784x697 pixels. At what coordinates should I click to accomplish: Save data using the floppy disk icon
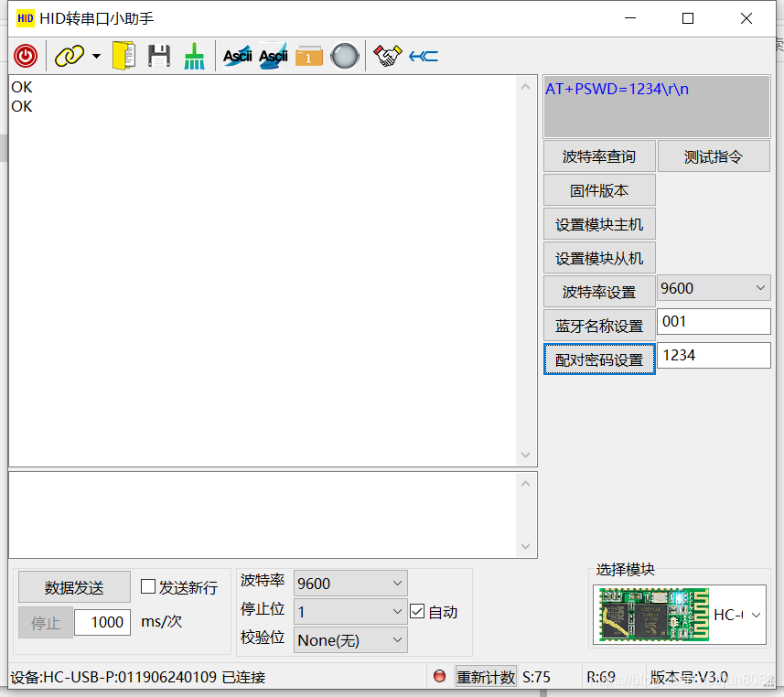[158, 56]
